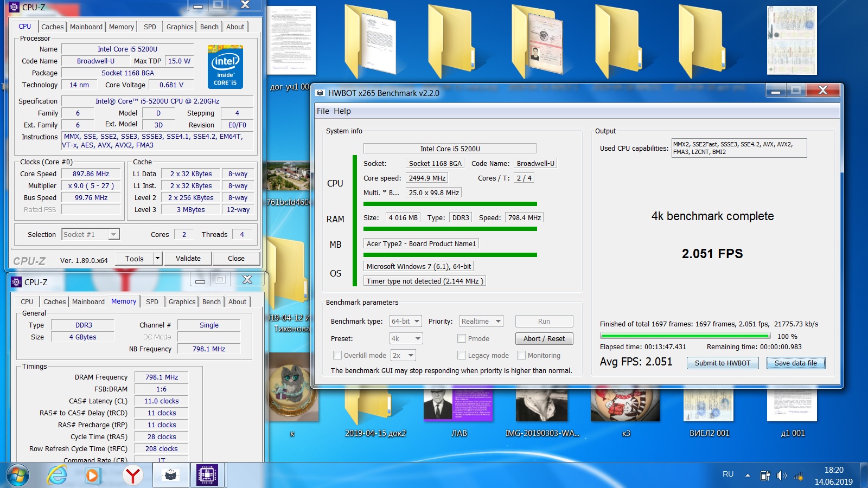Open the Windows Start menu
The width and height of the screenshot is (868, 488).
17,476
